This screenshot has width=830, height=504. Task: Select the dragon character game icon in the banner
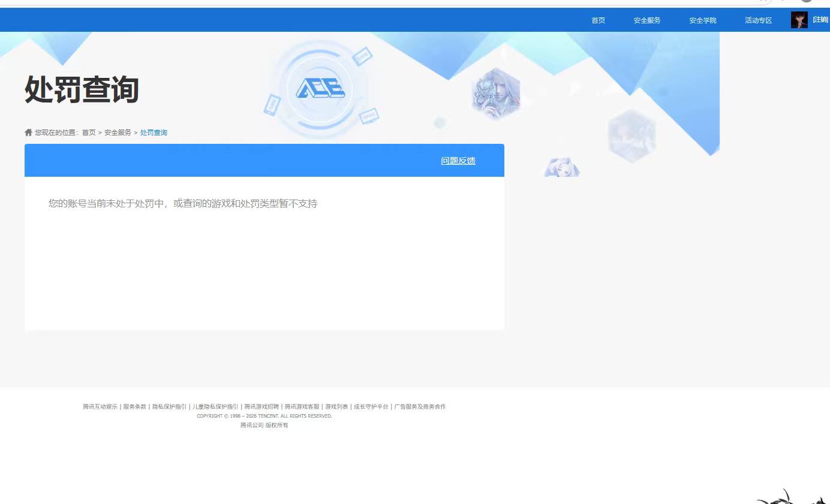click(x=497, y=94)
